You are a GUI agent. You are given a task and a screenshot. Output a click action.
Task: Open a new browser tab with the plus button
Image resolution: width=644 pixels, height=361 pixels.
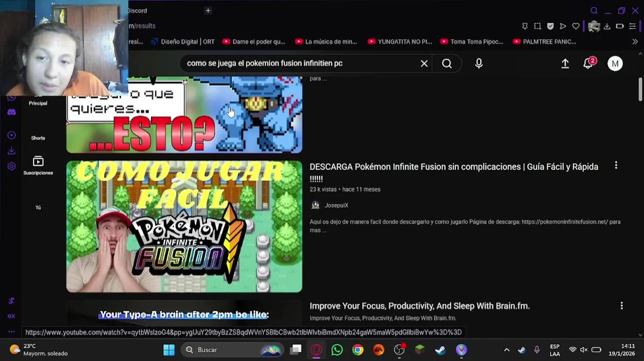click(x=208, y=11)
